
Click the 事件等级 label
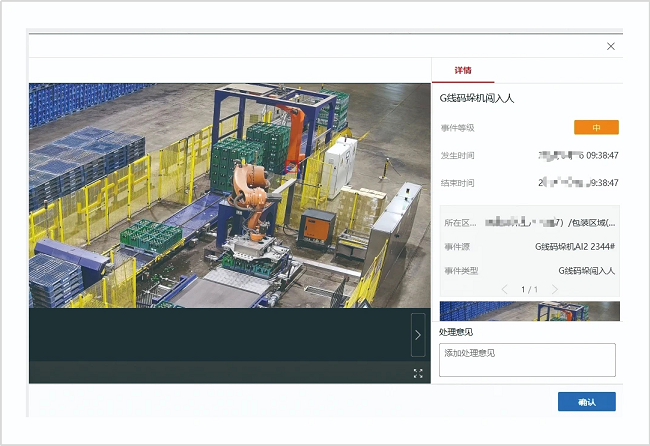click(x=457, y=128)
